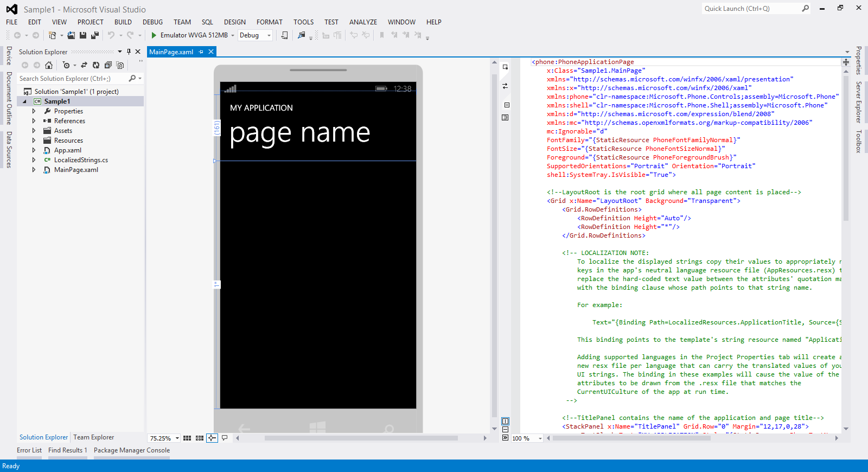868x472 pixels.
Task: Swap the design and XAML panes
Action: click(x=505, y=86)
